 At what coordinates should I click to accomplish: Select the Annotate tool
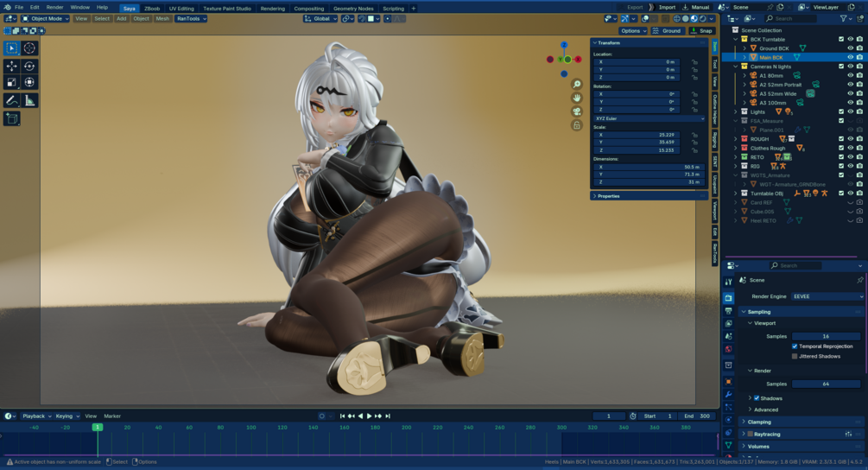(x=11, y=101)
